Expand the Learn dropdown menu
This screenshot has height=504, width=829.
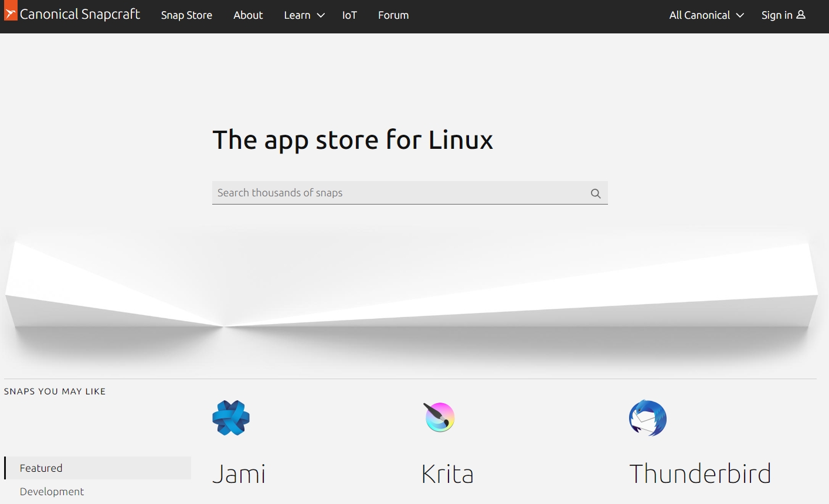point(304,15)
